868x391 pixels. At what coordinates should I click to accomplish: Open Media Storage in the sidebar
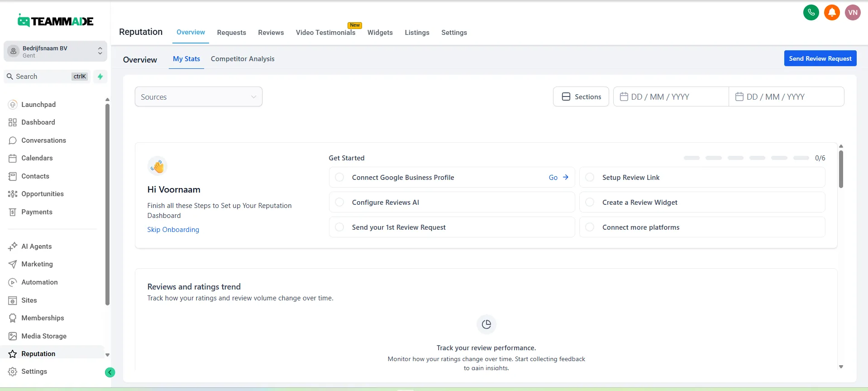coord(44,336)
